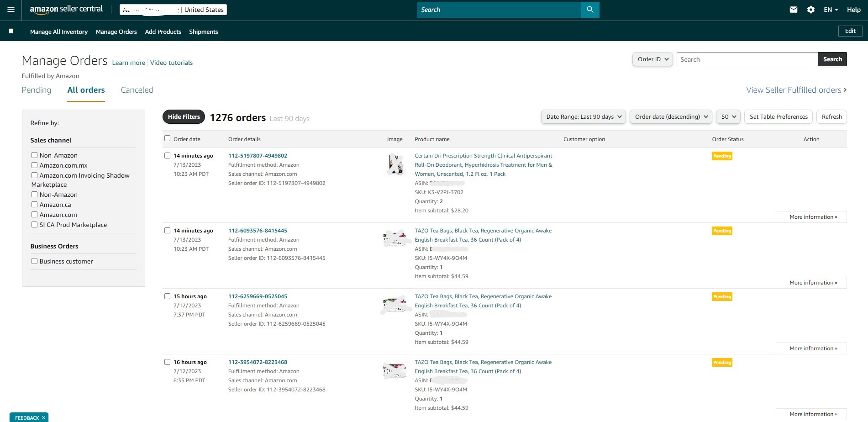Click the Item subtotal: $28.20 text
This screenshot has width=868, height=422.
442,211
